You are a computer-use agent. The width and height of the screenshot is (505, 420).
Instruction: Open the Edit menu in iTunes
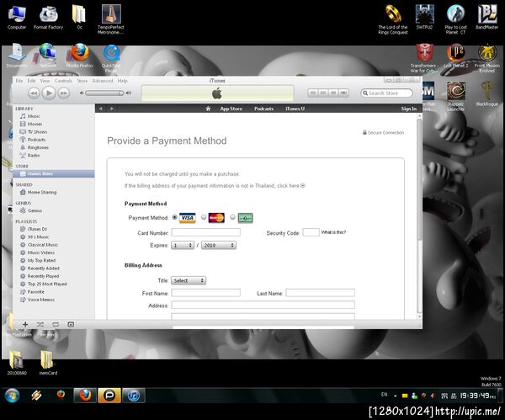pos(31,81)
